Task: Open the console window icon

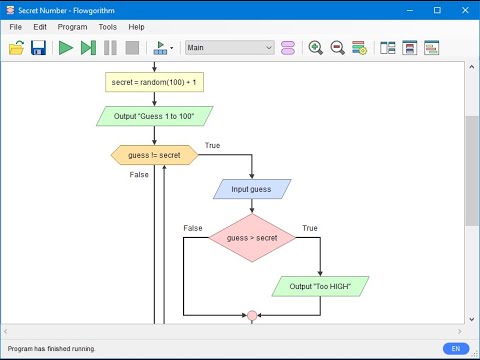Action: (x=410, y=48)
